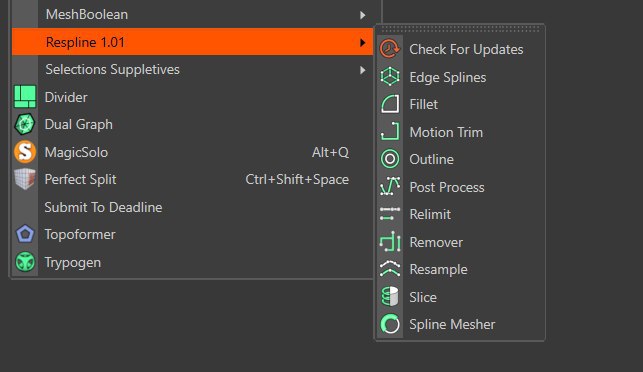This screenshot has height=372, width=643.
Task: Select Slice in Respline submenu
Action: 461,297
